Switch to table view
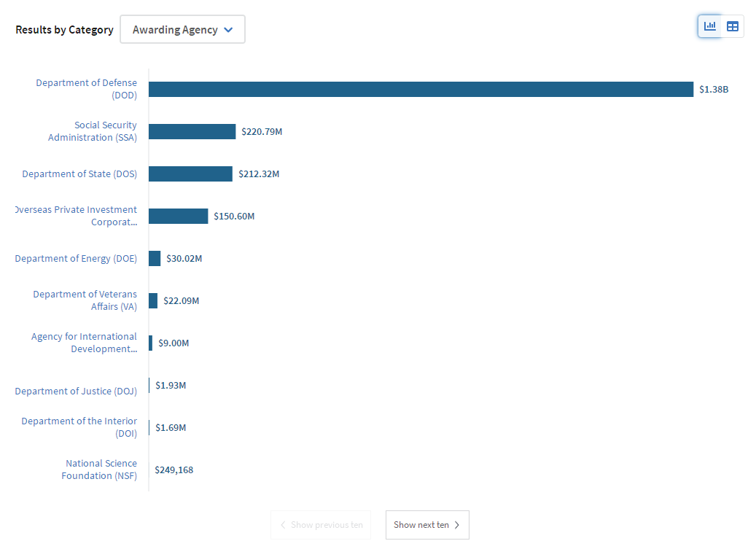The height and width of the screenshot is (549, 756). click(x=733, y=26)
